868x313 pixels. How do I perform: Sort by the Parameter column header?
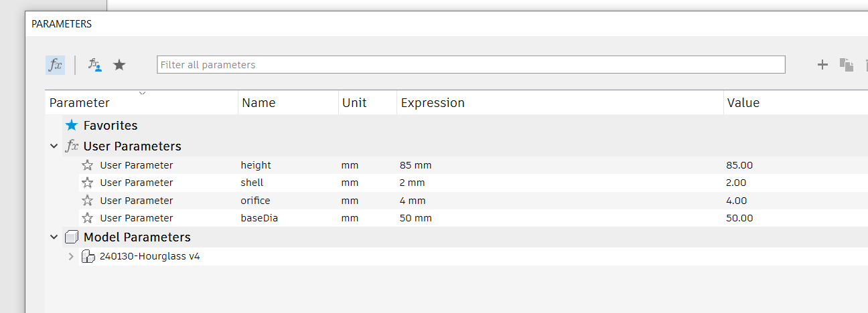pos(80,103)
